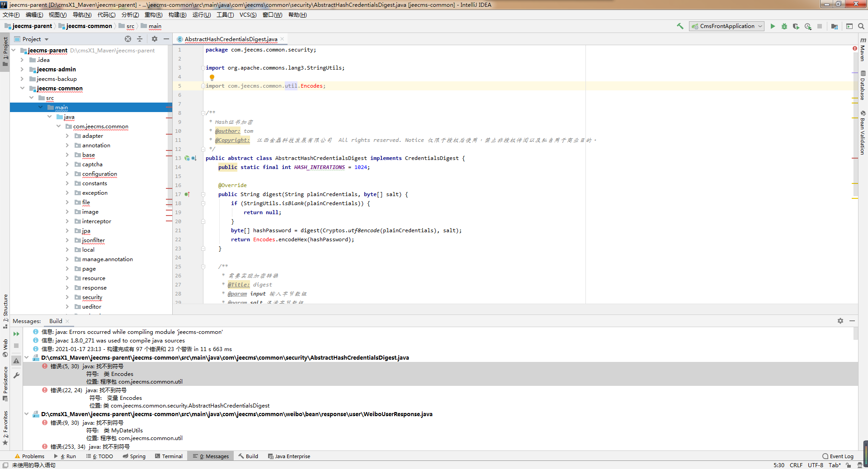Switch to the Terminal tool tab

click(x=169, y=456)
